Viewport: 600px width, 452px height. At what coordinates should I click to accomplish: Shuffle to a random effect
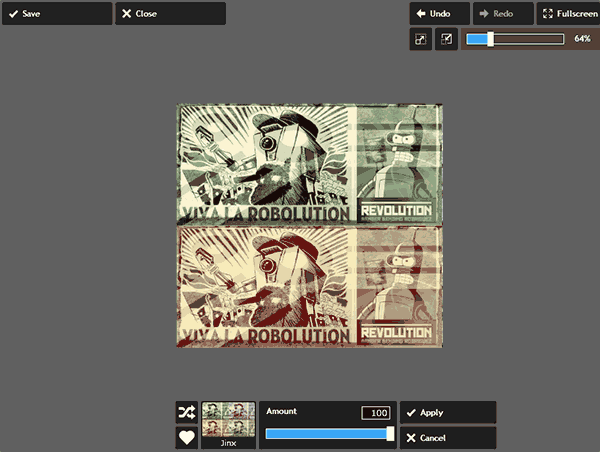tap(187, 412)
